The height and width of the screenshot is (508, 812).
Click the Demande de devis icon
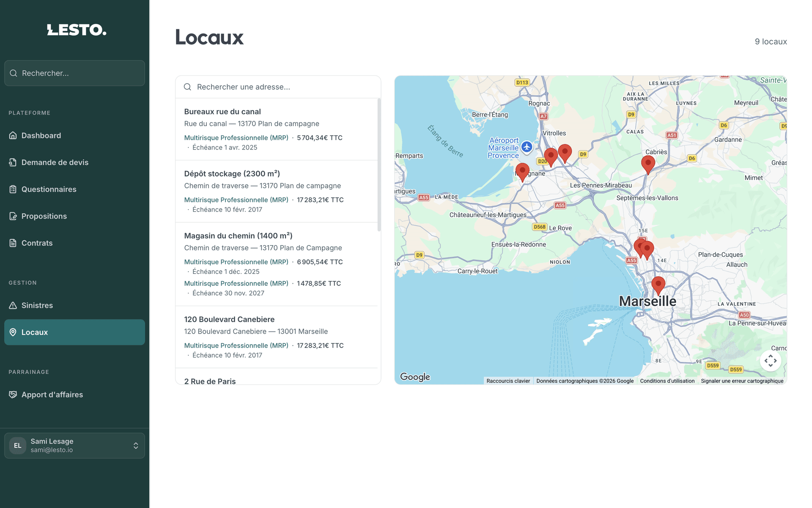coord(13,162)
